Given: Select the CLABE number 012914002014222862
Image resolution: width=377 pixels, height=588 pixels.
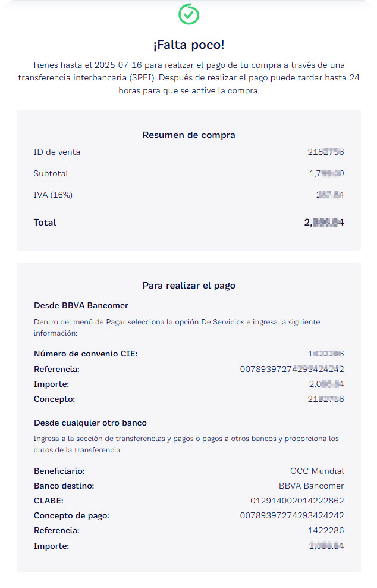Looking at the screenshot, I should pos(297,501).
